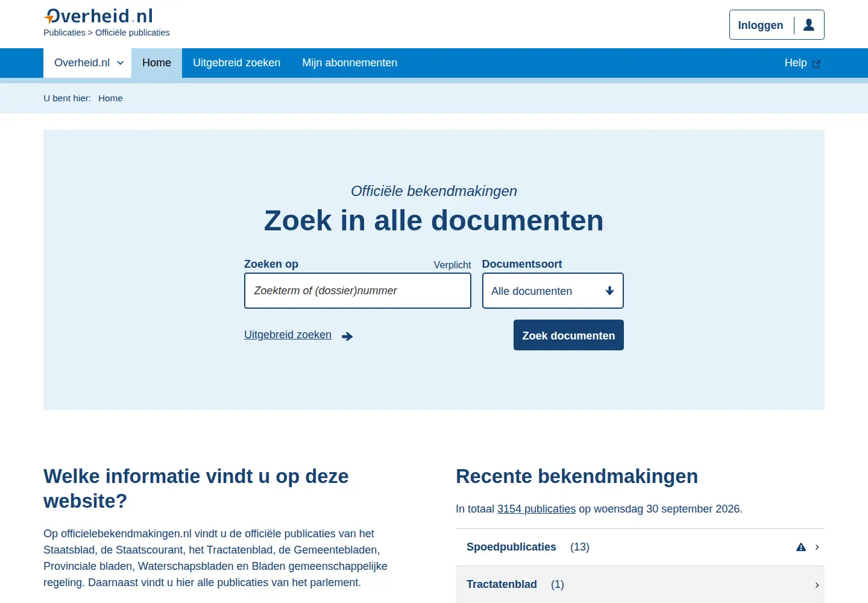The width and height of the screenshot is (868, 603).
Task: Focus the Zoekterm of (dossier)nummer search field
Action: pyautogui.click(x=357, y=291)
